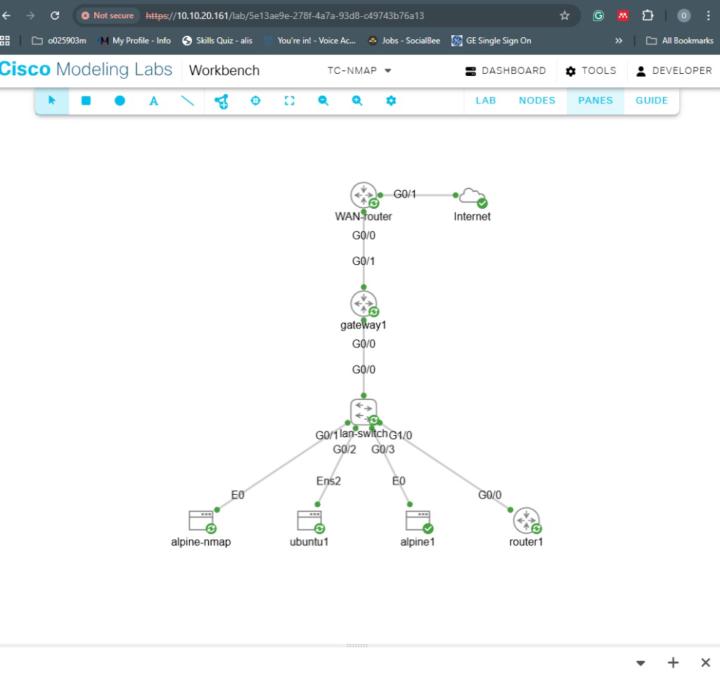Select the text annotation tool

click(x=153, y=101)
